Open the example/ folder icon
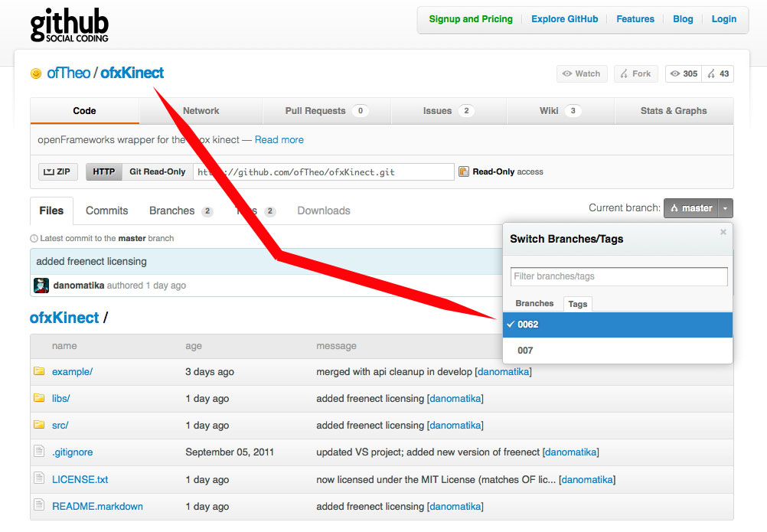The width and height of the screenshot is (767, 532). point(39,371)
